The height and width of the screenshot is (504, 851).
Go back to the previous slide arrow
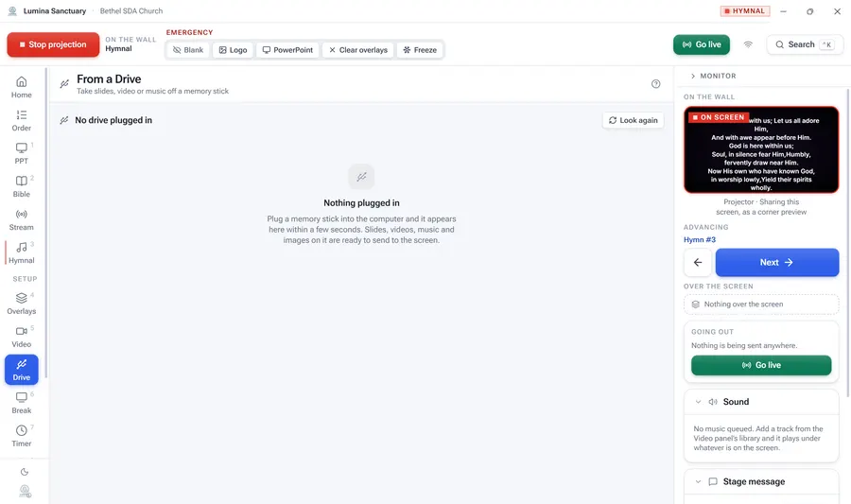698,263
